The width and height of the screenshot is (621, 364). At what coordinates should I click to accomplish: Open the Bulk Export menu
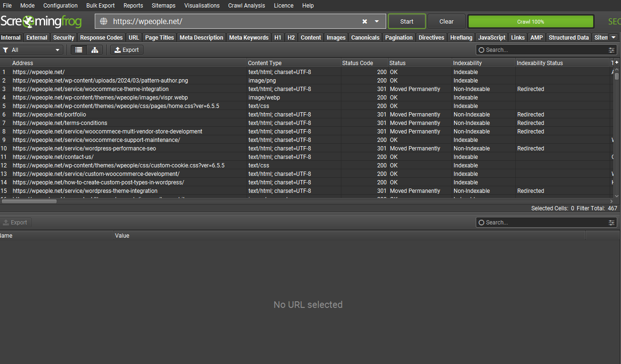pyautogui.click(x=100, y=6)
